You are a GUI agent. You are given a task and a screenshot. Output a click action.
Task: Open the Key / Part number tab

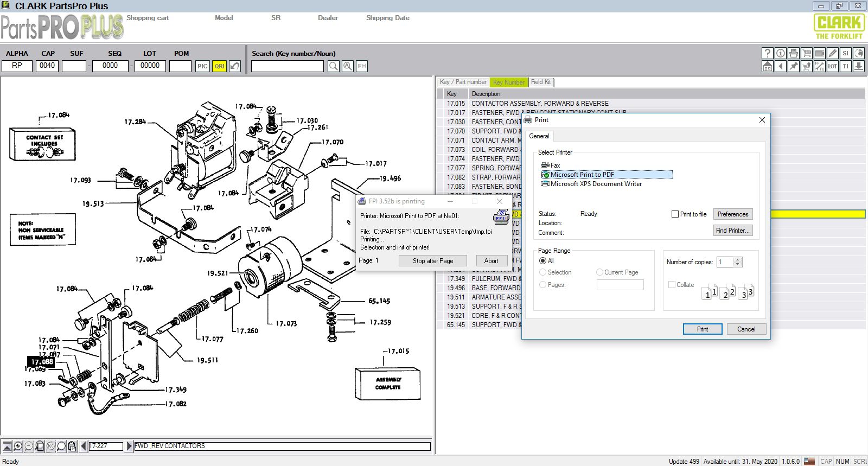point(463,82)
